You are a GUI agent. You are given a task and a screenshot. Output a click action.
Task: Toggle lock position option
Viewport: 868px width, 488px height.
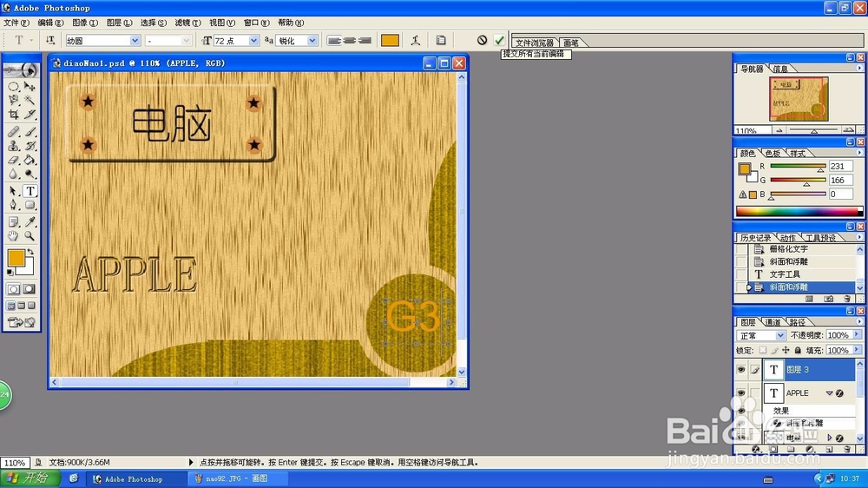[x=786, y=350]
